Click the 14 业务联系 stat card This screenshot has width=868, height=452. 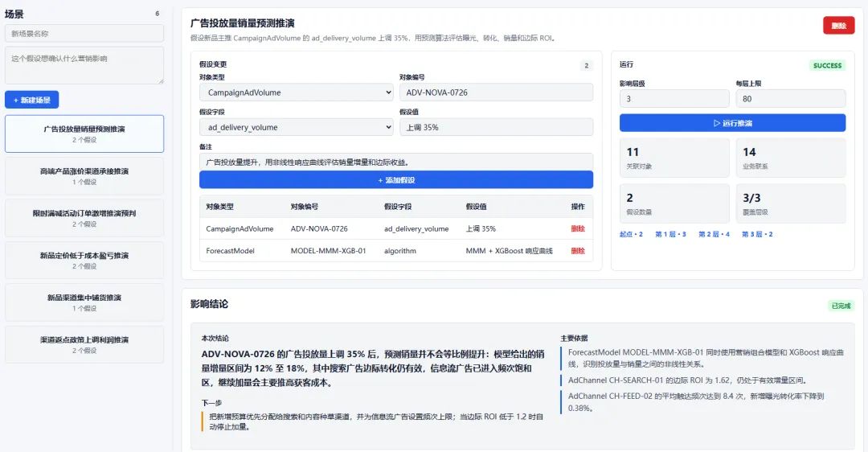pos(791,158)
